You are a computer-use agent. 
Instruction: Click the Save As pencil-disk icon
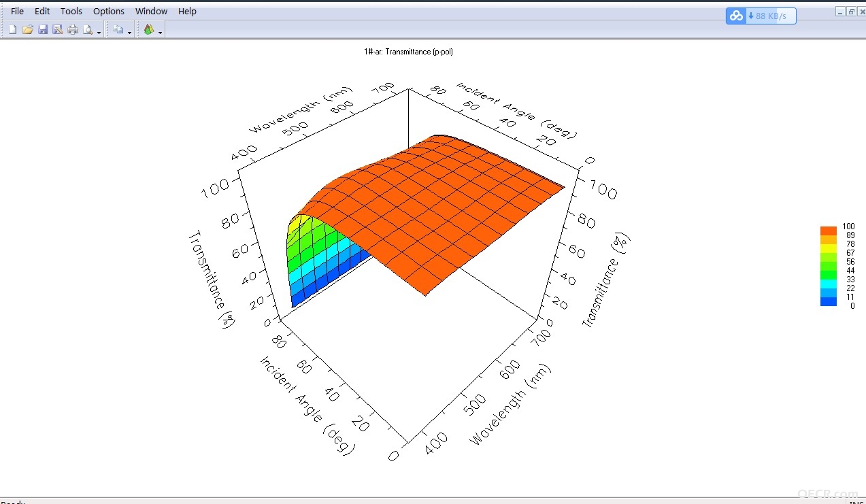tap(58, 30)
